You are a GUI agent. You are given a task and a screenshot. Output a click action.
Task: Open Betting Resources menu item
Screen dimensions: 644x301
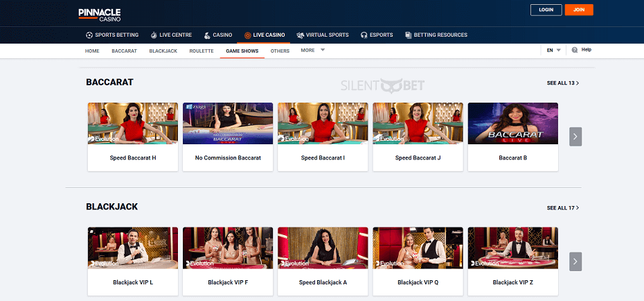pos(436,35)
